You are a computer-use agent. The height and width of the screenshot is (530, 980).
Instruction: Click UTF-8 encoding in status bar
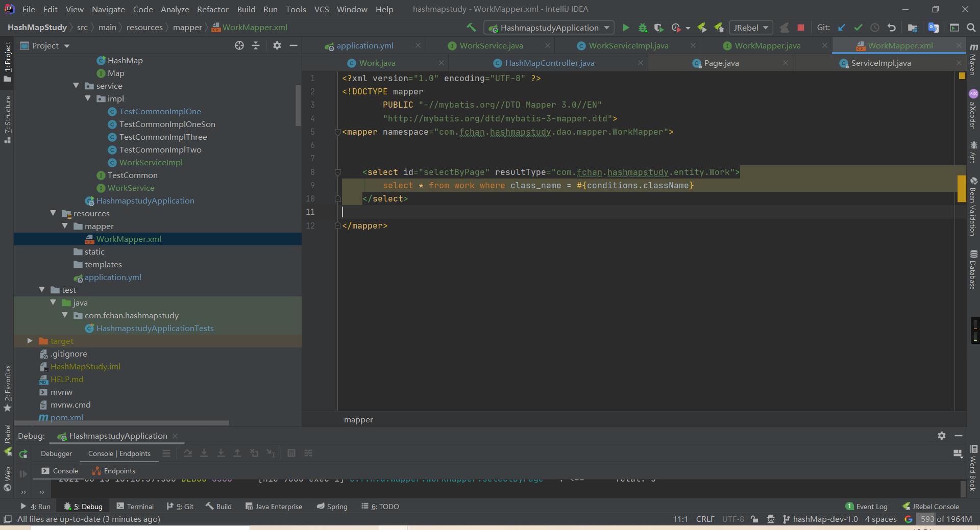(x=733, y=519)
